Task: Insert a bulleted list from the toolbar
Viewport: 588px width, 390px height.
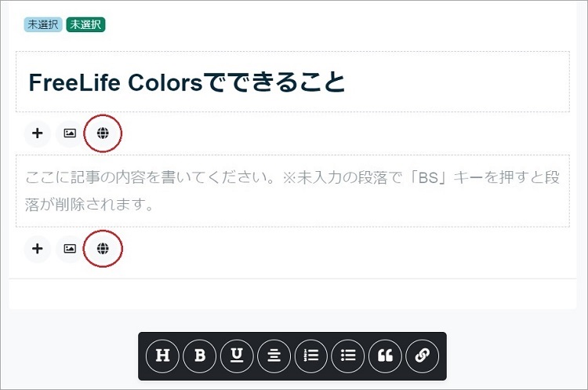Action: coord(348,355)
